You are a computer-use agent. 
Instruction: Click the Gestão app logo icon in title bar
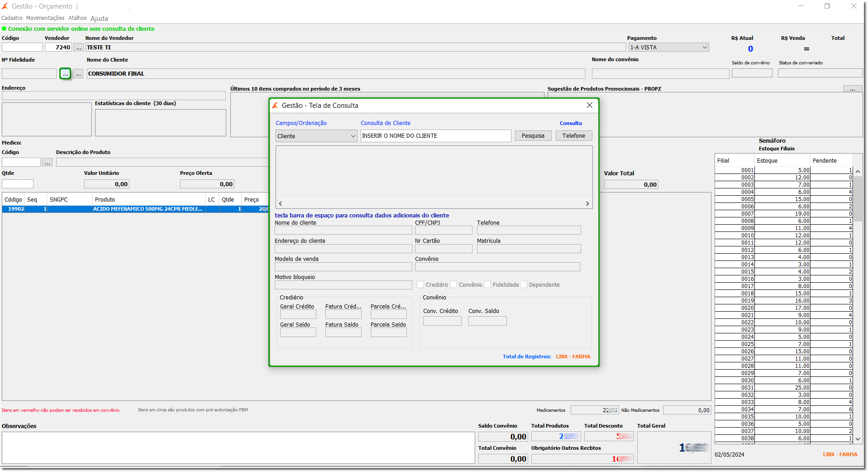(5, 6)
